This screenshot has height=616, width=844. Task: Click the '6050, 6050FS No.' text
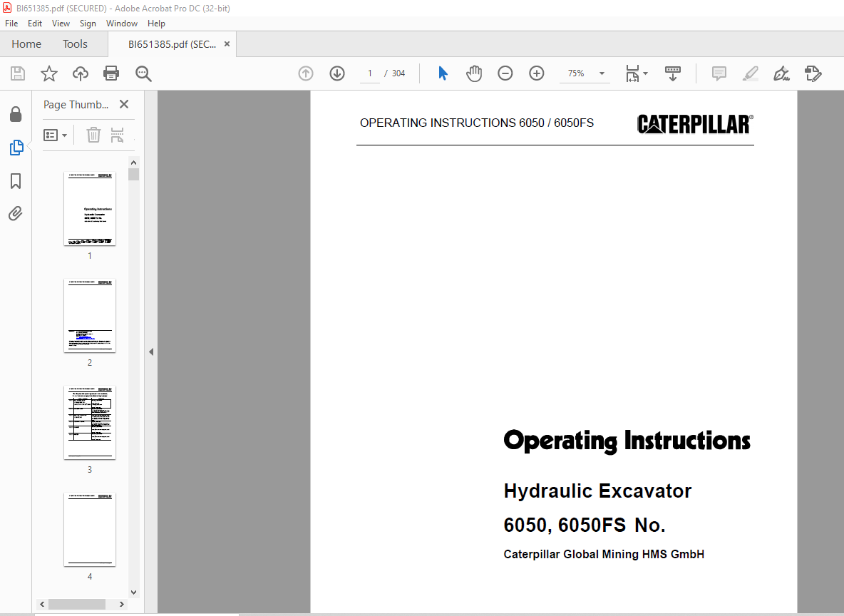pyautogui.click(x=585, y=525)
